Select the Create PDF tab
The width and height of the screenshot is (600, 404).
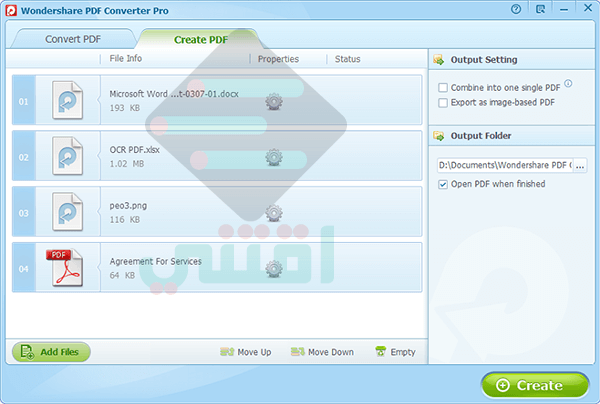(x=201, y=39)
